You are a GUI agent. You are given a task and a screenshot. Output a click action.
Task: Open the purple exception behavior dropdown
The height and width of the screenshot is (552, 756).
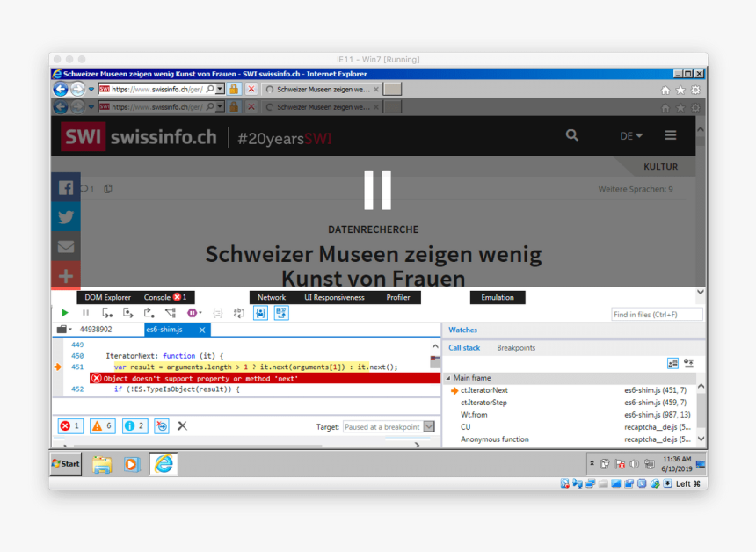click(193, 313)
